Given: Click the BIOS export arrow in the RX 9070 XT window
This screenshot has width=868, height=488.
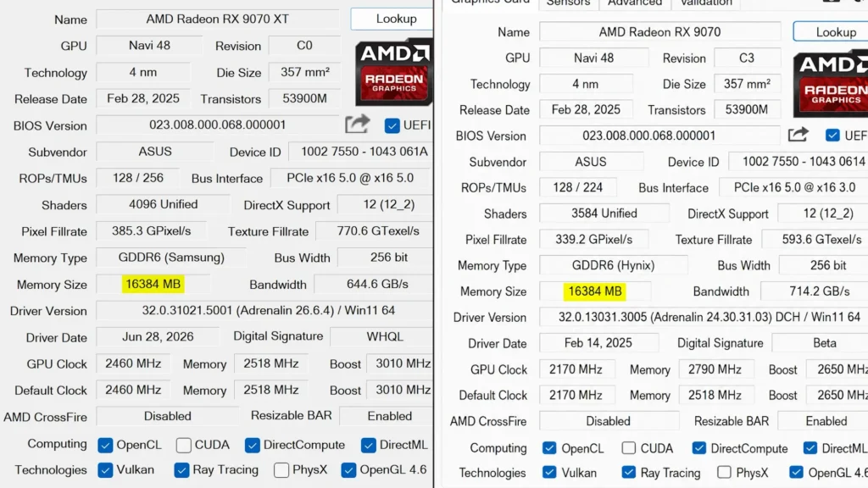Looking at the screenshot, I should [357, 124].
